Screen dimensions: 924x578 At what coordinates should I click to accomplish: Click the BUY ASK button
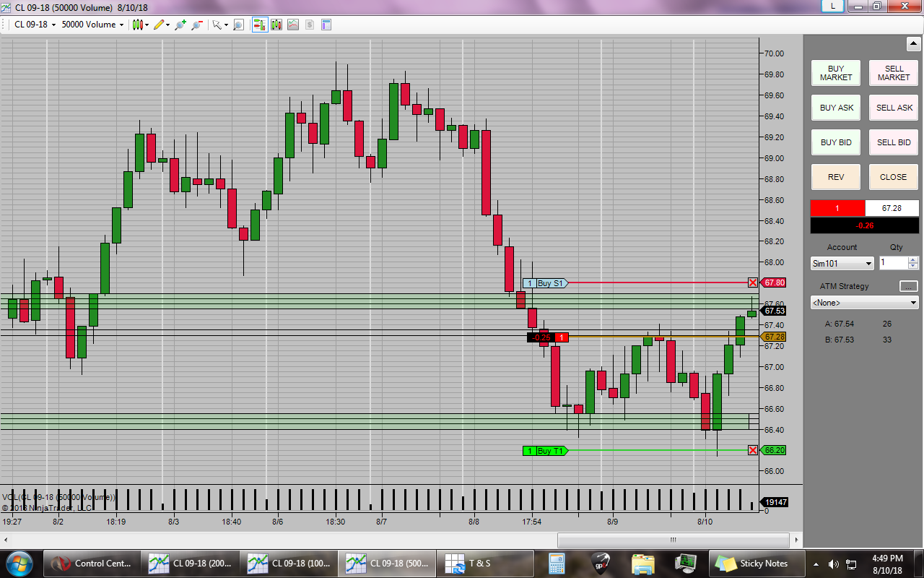click(x=836, y=108)
